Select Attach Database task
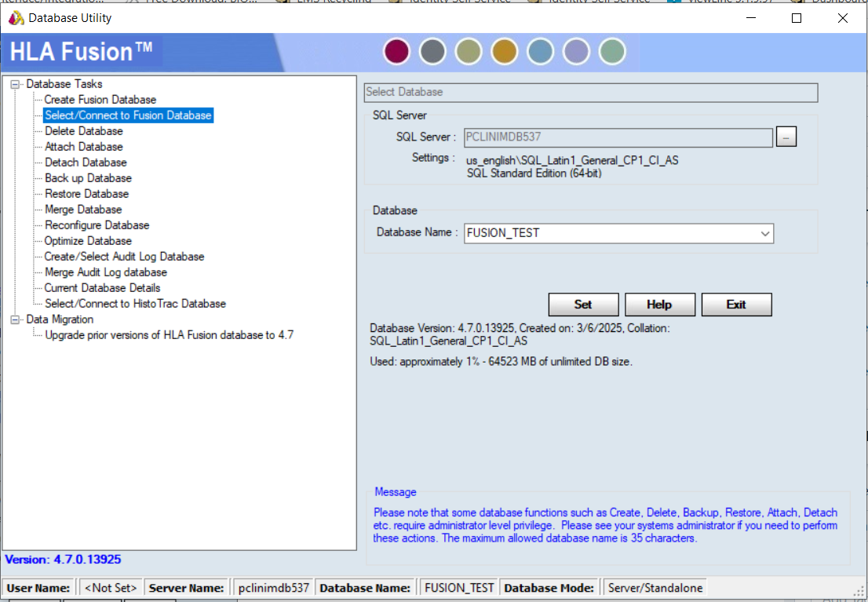Image resolution: width=868 pixels, height=602 pixels. (84, 147)
